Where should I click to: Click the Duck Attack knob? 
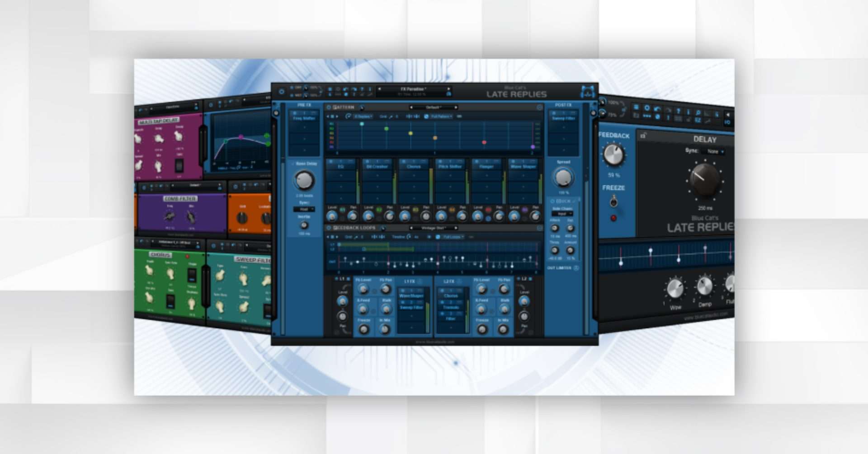click(x=555, y=228)
